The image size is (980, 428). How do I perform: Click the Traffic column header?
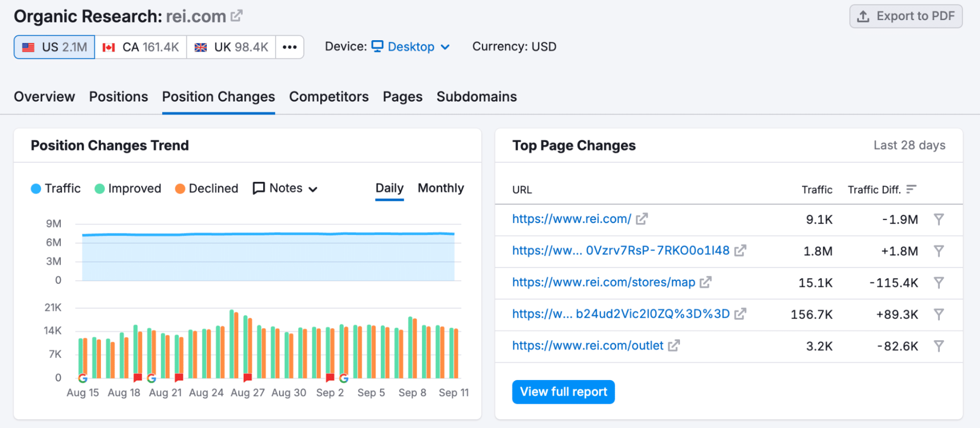pos(817,190)
